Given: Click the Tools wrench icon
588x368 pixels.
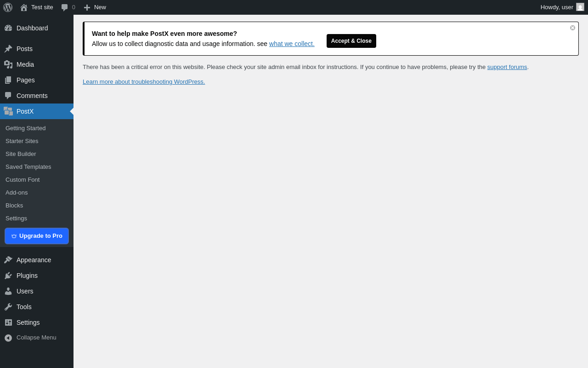Looking at the screenshot, I should click(x=8, y=307).
